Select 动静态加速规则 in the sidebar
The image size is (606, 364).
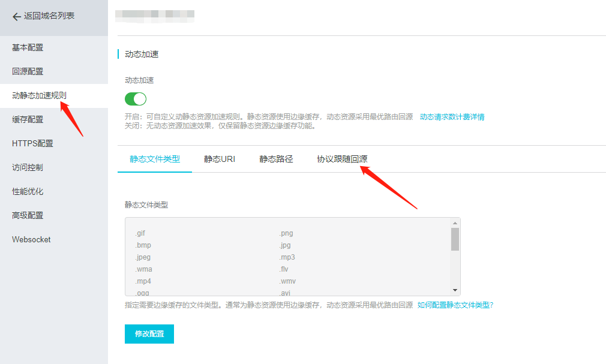[54, 95]
